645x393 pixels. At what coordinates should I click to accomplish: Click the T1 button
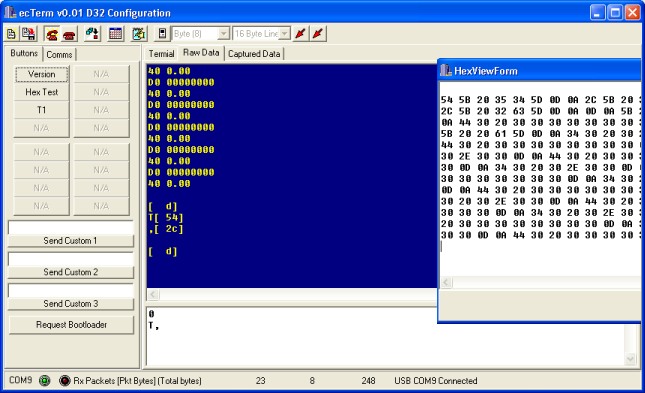tap(42, 110)
